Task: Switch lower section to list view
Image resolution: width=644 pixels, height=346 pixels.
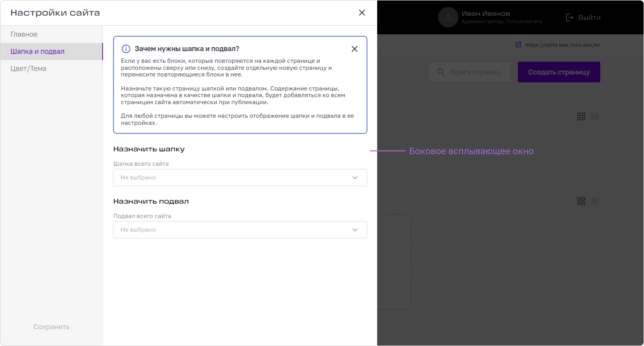Action: click(595, 201)
